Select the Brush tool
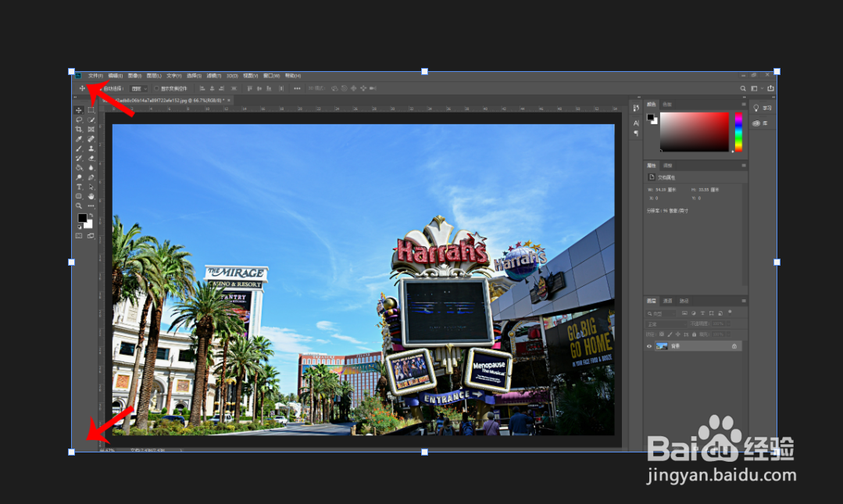Image resolution: width=843 pixels, height=504 pixels. point(79,148)
